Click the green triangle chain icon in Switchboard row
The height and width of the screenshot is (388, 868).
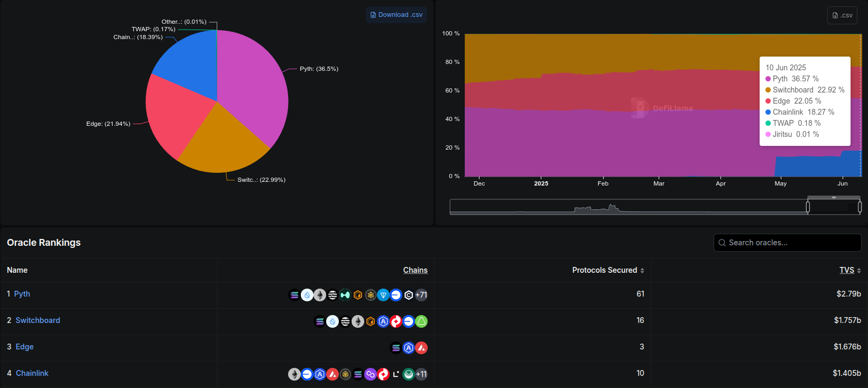click(421, 321)
